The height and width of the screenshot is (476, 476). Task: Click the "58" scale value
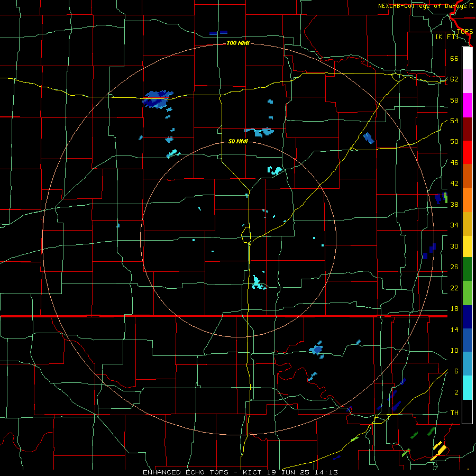pyautogui.click(x=454, y=100)
